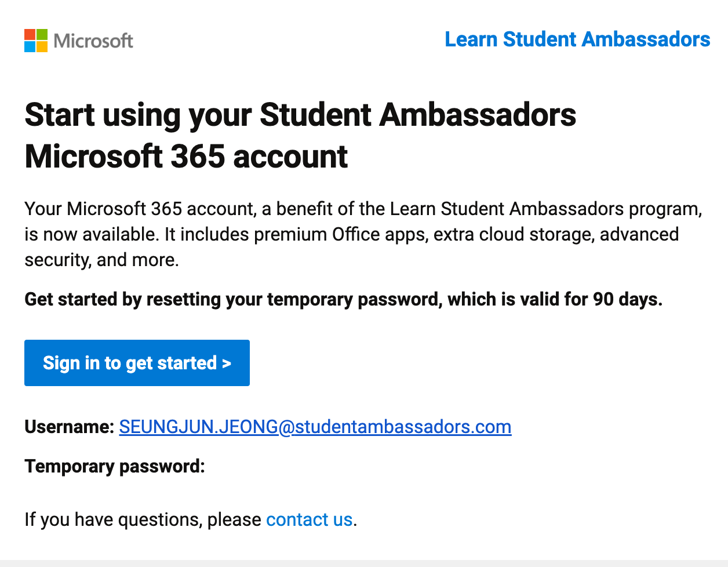This screenshot has width=728, height=567.
Task: Click the gray Microsoft wordmark text
Action: [x=93, y=41]
